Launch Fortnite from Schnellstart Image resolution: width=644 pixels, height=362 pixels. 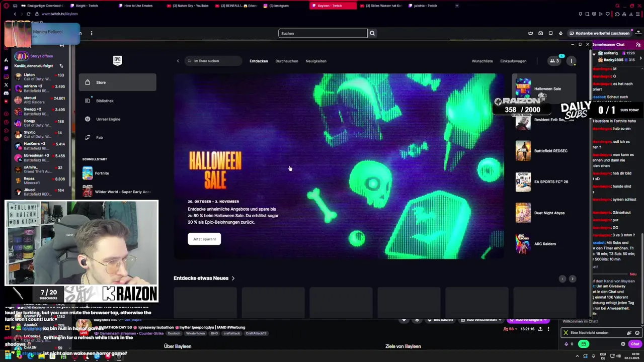(x=117, y=173)
